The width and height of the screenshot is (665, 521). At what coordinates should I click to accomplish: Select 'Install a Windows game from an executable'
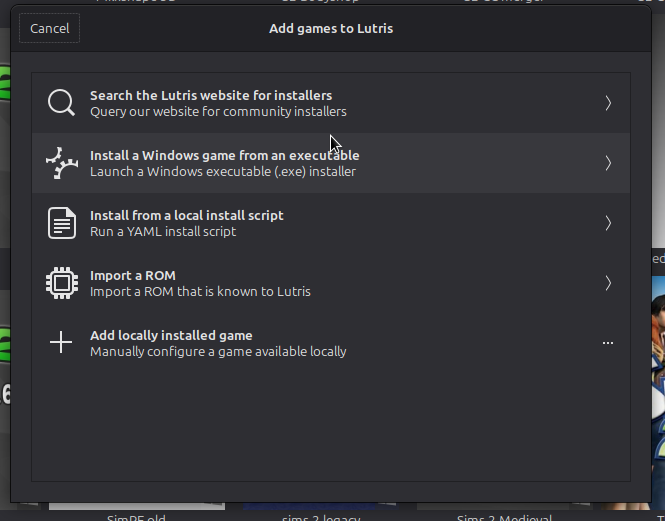(x=224, y=156)
